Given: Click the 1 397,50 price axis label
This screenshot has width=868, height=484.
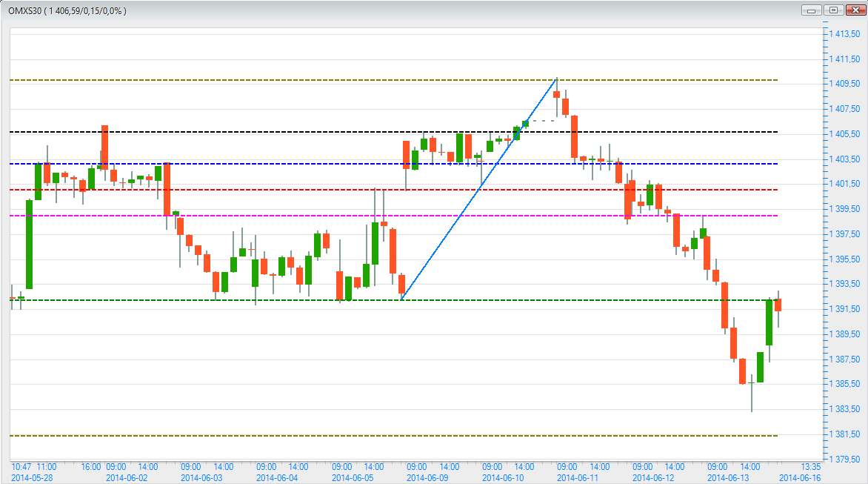Looking at the screenshot, I should [844, 234].
